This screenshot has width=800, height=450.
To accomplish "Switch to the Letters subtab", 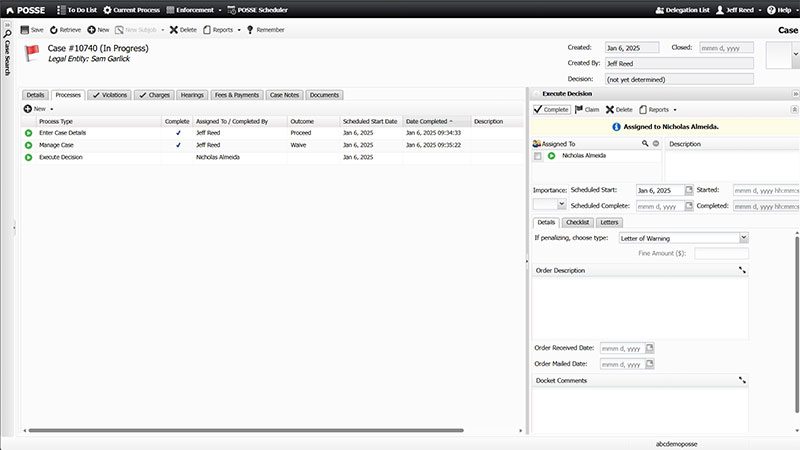I will (x=609, y=222).
